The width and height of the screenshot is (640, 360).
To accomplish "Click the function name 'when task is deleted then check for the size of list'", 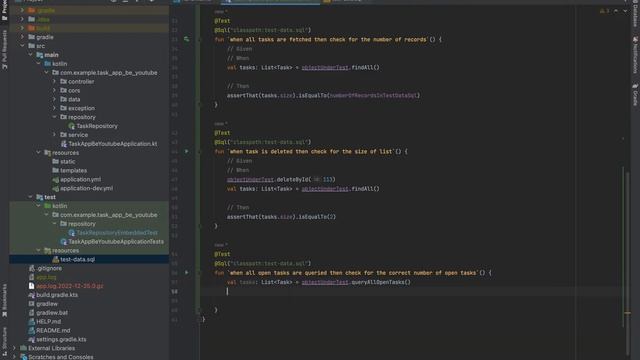I will click(x=311, y=151).
